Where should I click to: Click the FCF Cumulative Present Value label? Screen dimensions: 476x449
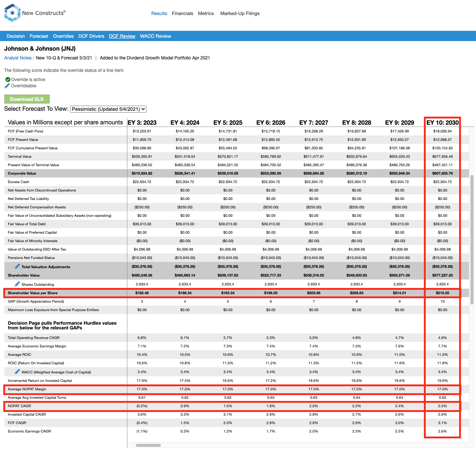point(33,148)
